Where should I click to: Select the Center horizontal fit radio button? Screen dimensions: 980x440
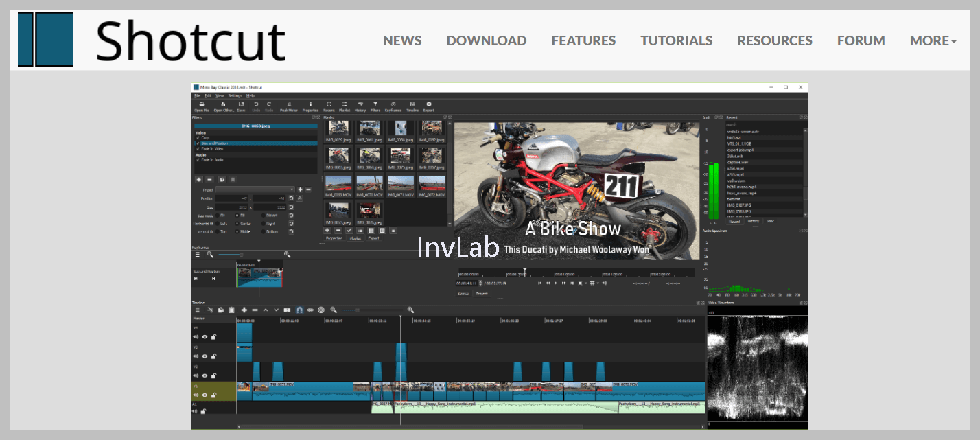237,224
